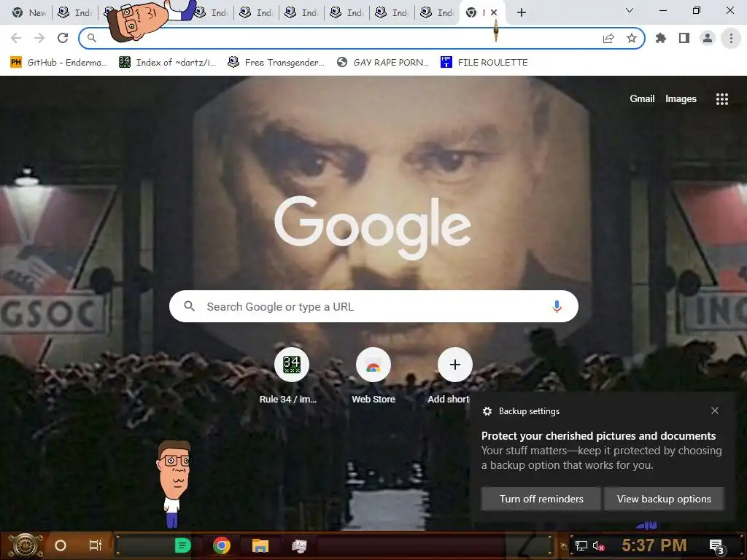Bookmark this tab with the star icon
This screenshot has height=560, width=747.
coord(632,38)
